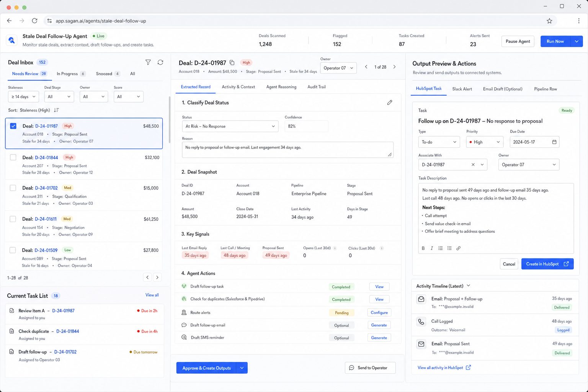
Task: Open the task Owner Operator 07 dropdown
Action: [529, 165]
